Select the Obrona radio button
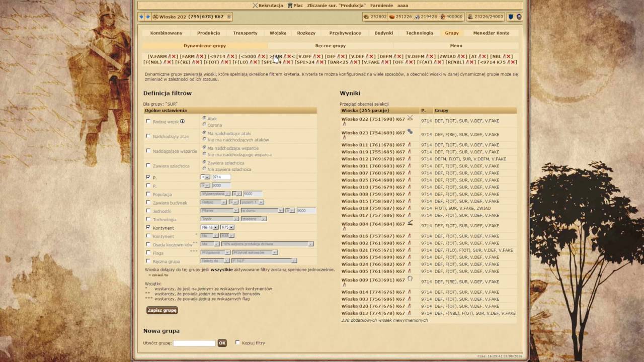This screenshot has height=362, width=644. [x=204, y=124]
